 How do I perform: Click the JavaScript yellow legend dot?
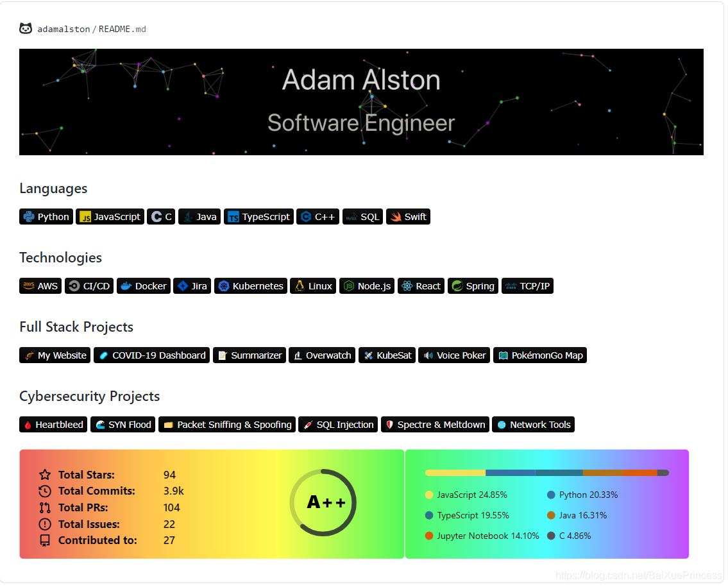(x=429, y=495)
